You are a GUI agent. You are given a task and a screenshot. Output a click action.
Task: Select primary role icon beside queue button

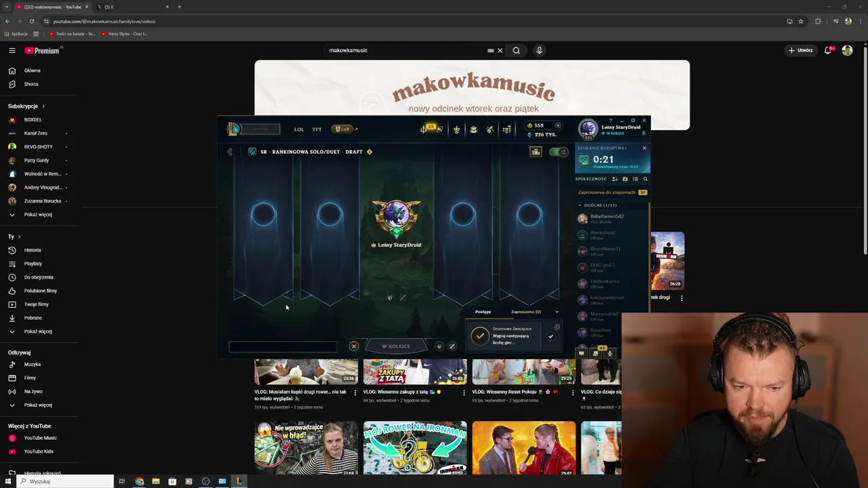tap(439, 346)
